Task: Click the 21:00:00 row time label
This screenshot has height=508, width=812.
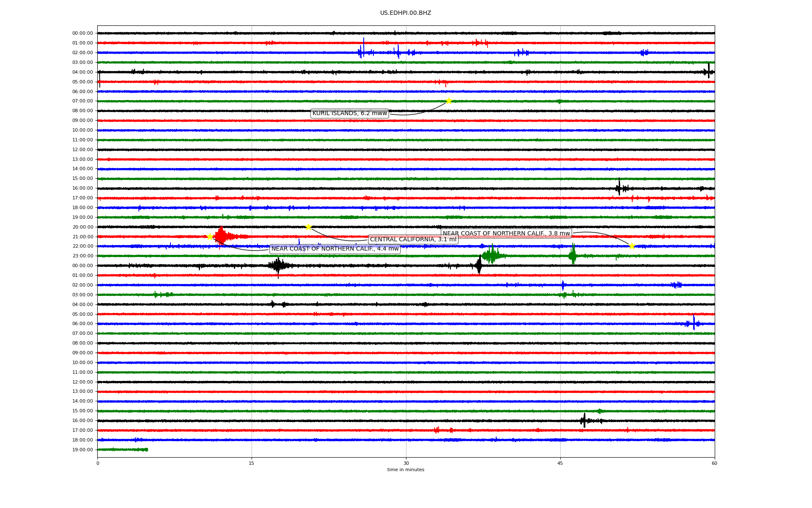Action: 82,237
